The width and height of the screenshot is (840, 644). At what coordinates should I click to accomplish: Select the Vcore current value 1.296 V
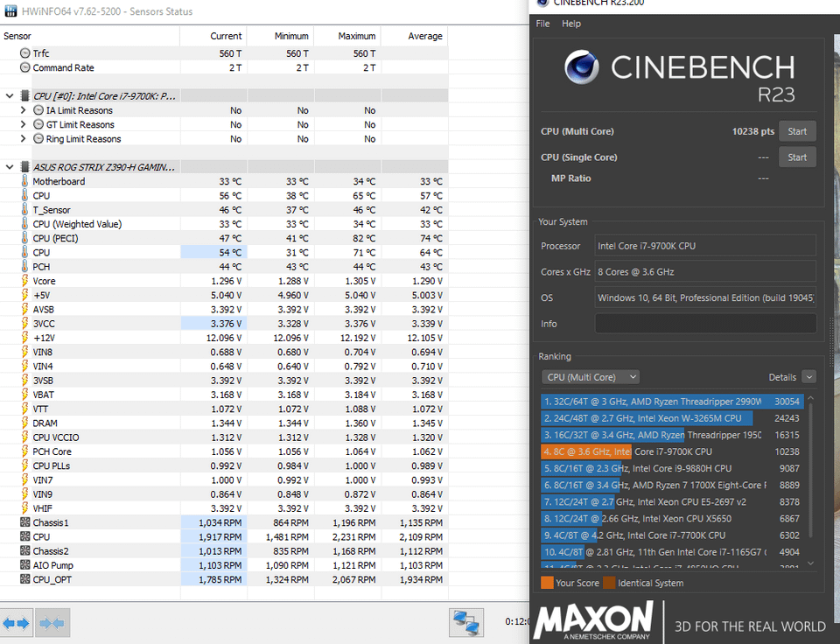(213, 281)
